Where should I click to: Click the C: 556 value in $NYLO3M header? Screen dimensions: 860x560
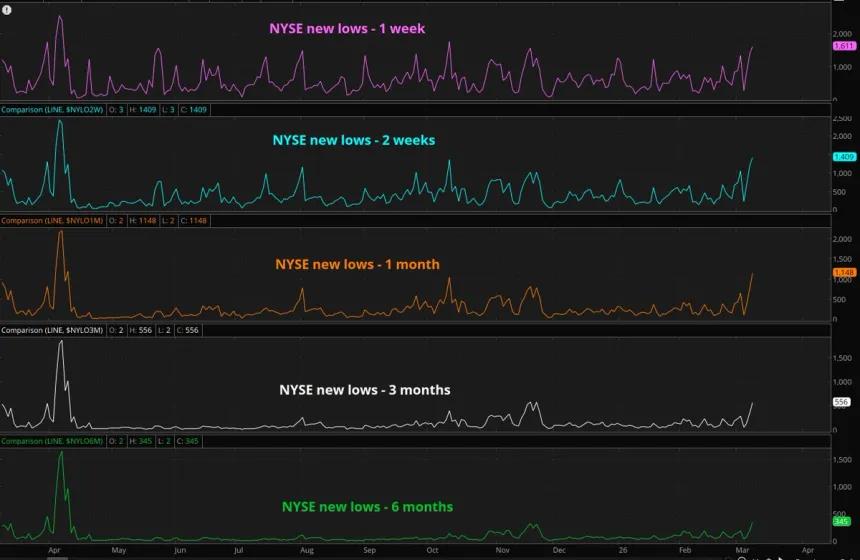[x=188, y=330]
